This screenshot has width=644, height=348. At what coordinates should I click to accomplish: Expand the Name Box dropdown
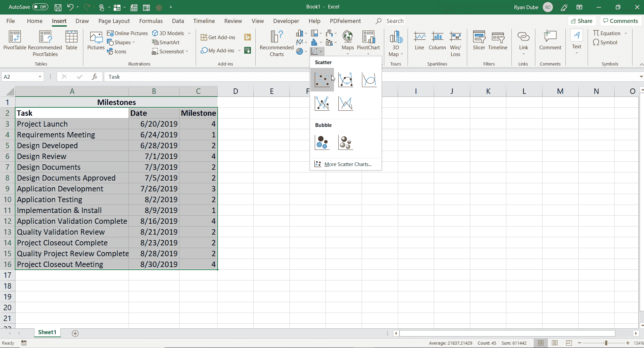tap(40, 77)
